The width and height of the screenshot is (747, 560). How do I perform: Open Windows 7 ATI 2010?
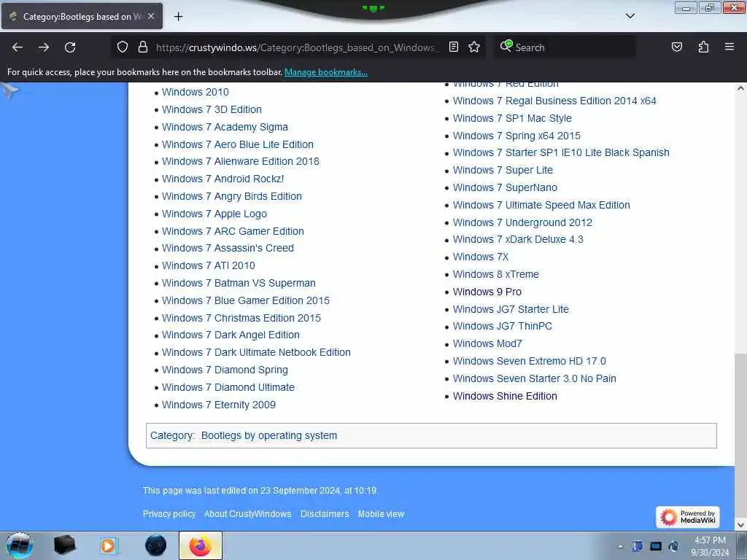click(x=209, y=265)
